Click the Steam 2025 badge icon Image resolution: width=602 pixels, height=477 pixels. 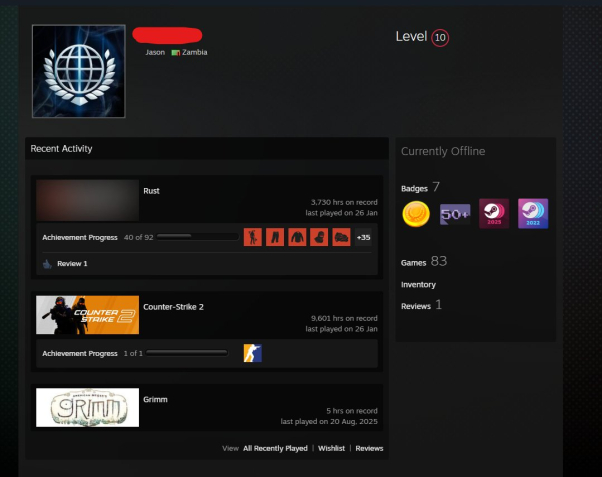pyautogui.click(x=494, y=214)
